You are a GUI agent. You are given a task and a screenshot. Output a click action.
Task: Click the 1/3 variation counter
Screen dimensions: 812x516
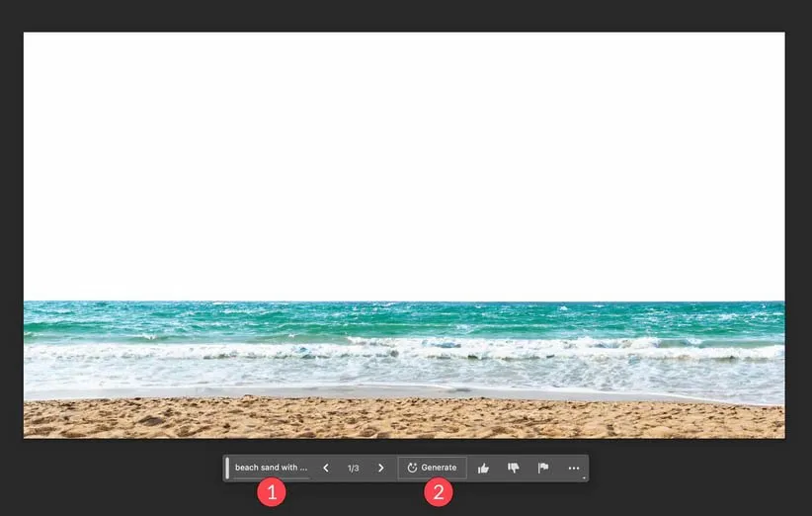pyautogui.click(x=353, y=468)
